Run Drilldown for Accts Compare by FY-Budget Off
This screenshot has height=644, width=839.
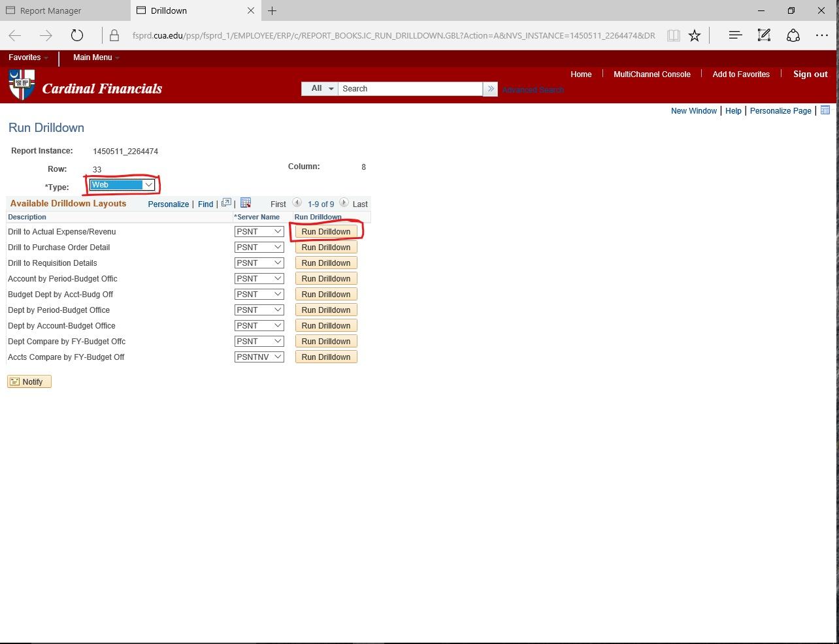coord(326,357)
